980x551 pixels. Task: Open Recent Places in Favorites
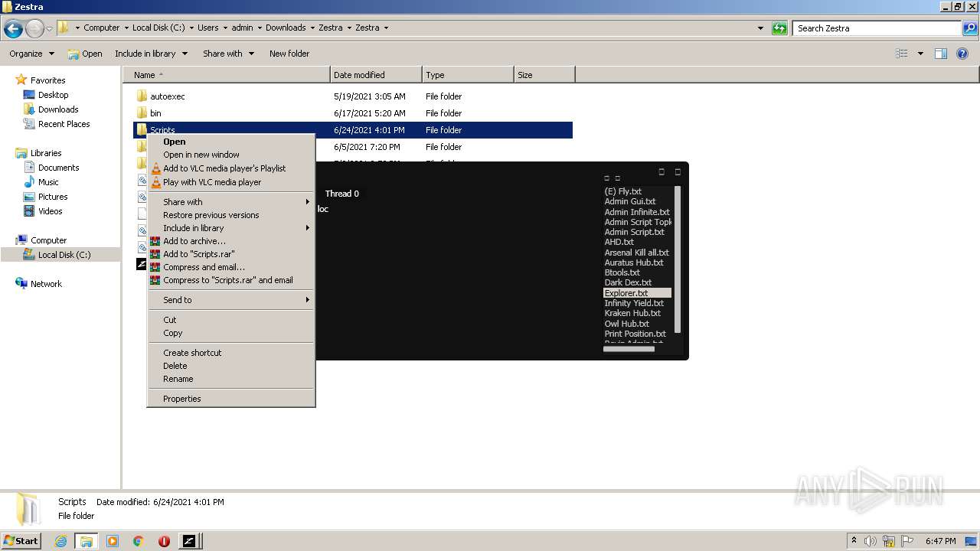pos(64,124)
